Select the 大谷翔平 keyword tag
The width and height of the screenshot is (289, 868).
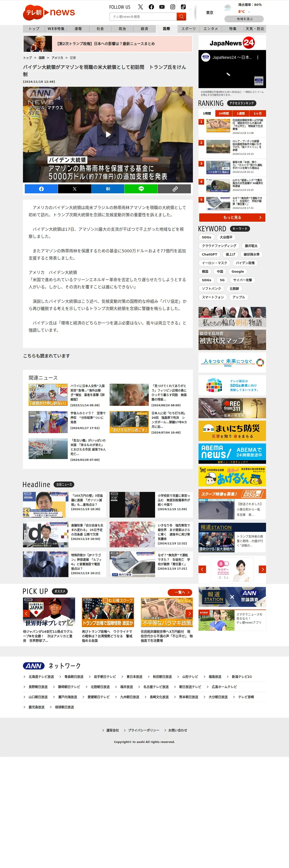click(226, 237)
